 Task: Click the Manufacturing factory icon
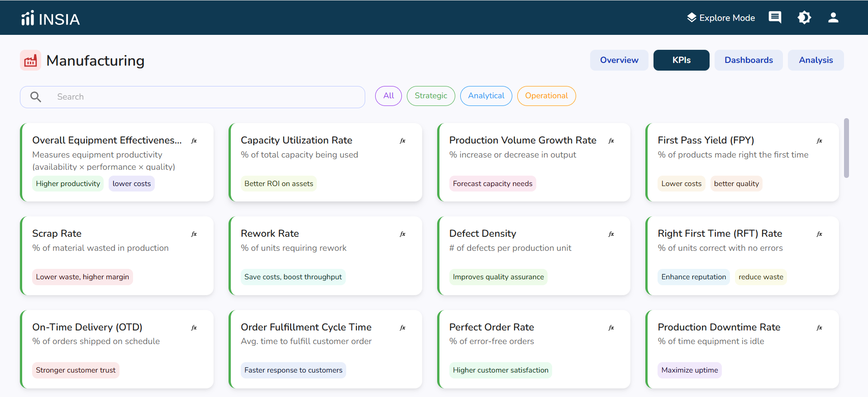pyautogui.click(x=30, y=60)
